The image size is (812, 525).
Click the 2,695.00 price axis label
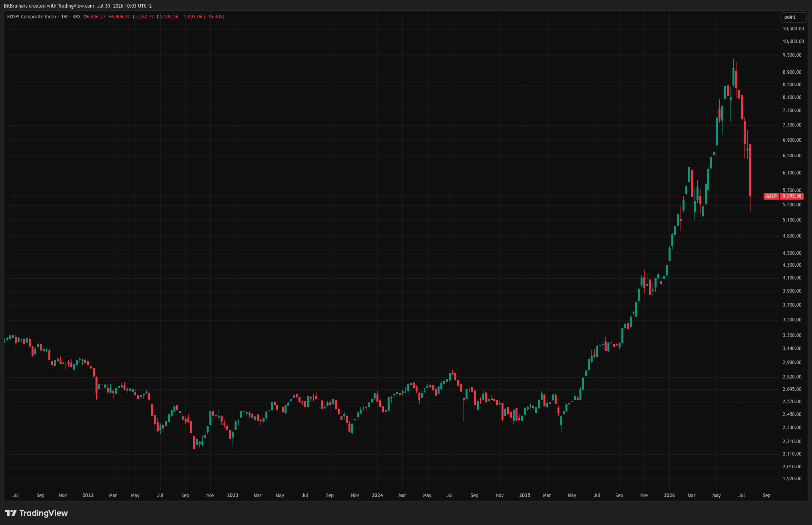792,389
